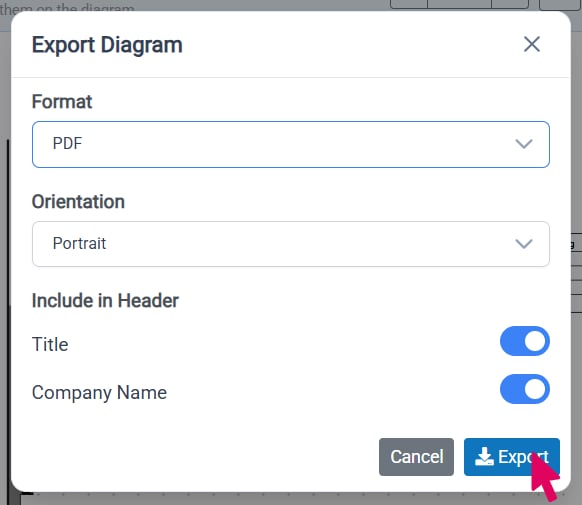Viewport: 582px width, 505px height.
Task: Open the Orientation dropdown showing Portrait
Action: 291,244
